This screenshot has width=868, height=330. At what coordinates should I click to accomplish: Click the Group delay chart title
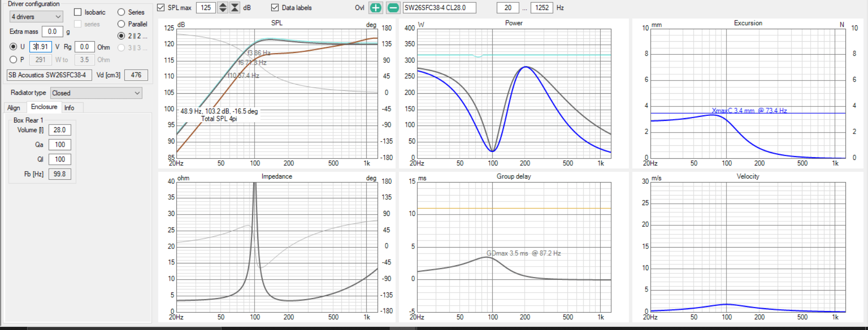tap(514, 177)
